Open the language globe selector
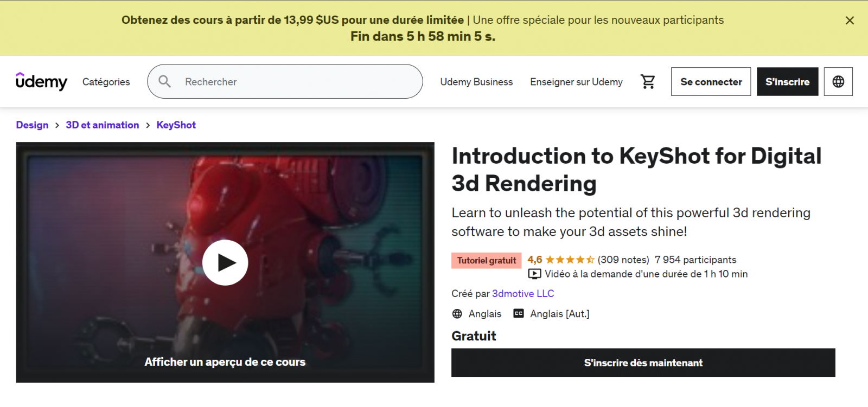The height and width of the screenshot is (407, 868). pyautogui.click(x=838, y=81)
